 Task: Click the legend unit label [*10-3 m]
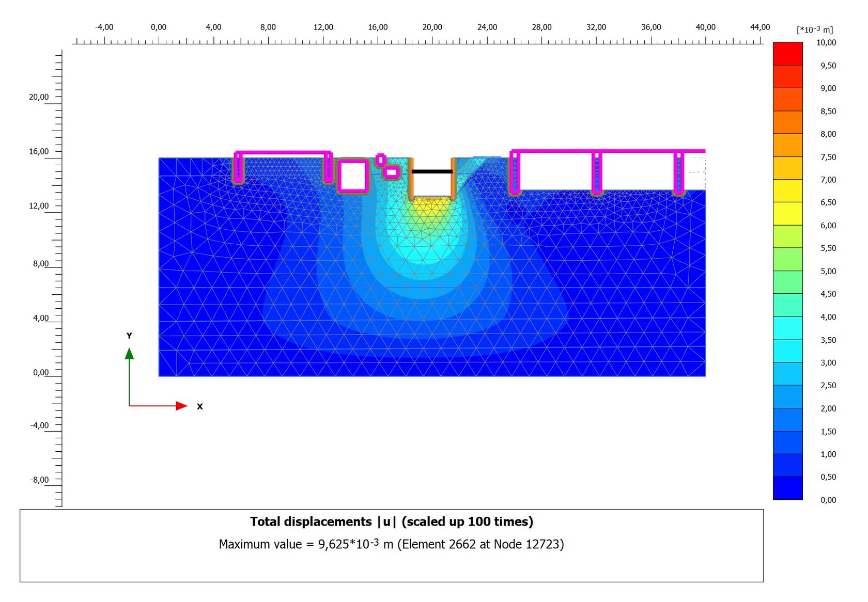click(815, 29)
